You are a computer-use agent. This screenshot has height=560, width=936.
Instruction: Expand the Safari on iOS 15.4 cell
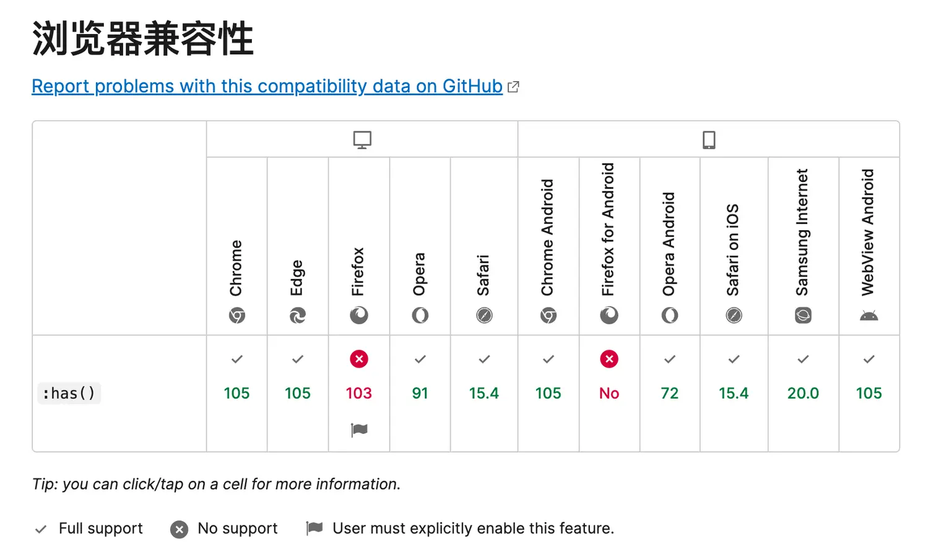click(734, 393)
